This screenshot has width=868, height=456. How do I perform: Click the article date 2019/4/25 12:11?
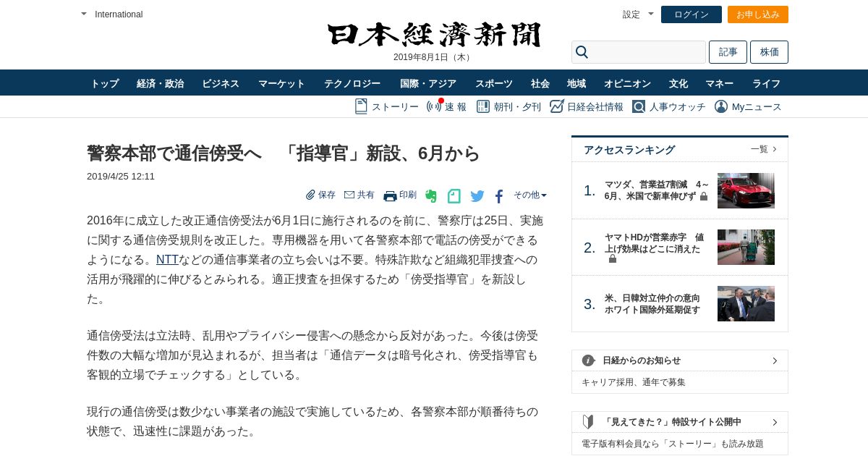click(x=121, y=176)
